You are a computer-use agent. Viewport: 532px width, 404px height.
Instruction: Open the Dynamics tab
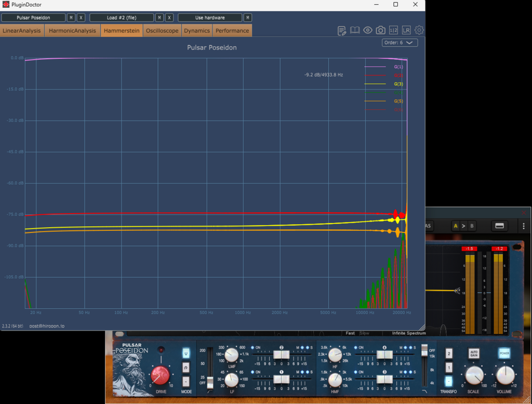197,31
